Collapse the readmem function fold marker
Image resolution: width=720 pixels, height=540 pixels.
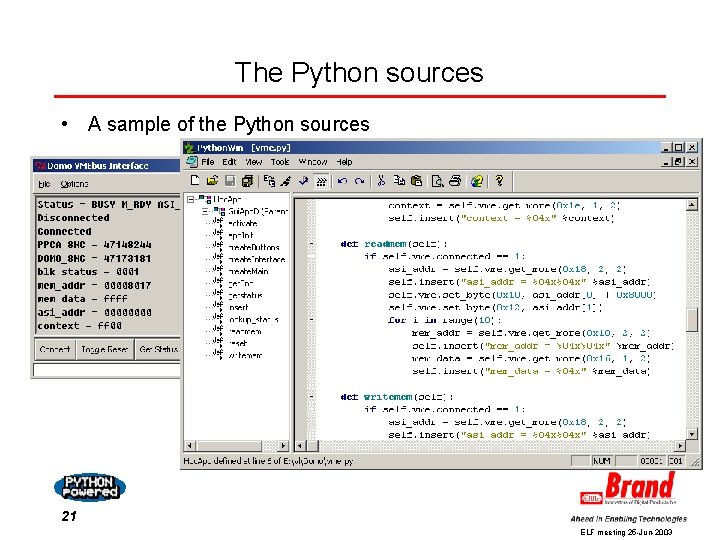click(312, 244)
